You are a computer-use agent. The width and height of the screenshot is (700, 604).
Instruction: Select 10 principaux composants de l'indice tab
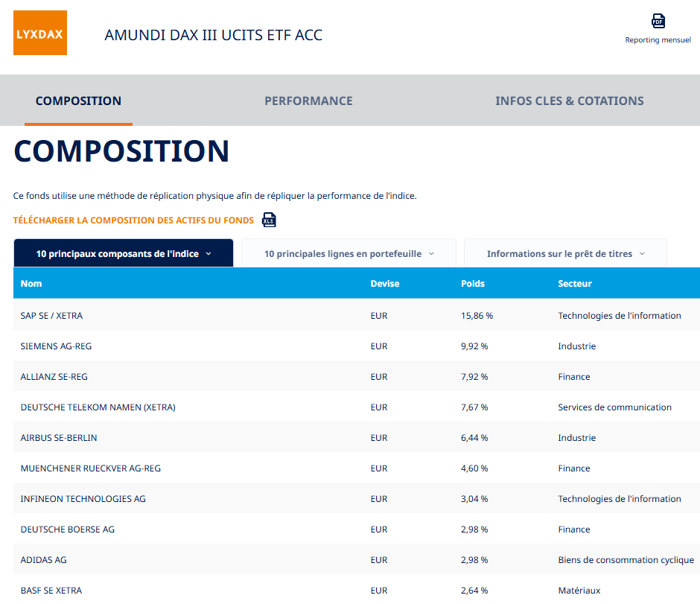pyautogui.click(x=123, y=253)
